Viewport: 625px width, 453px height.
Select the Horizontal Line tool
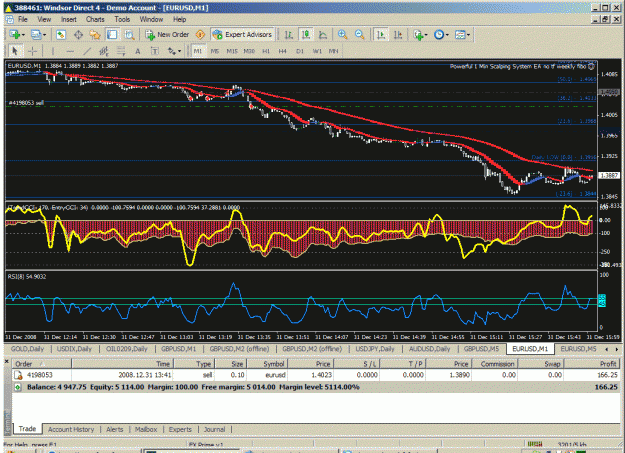(70, 51)
